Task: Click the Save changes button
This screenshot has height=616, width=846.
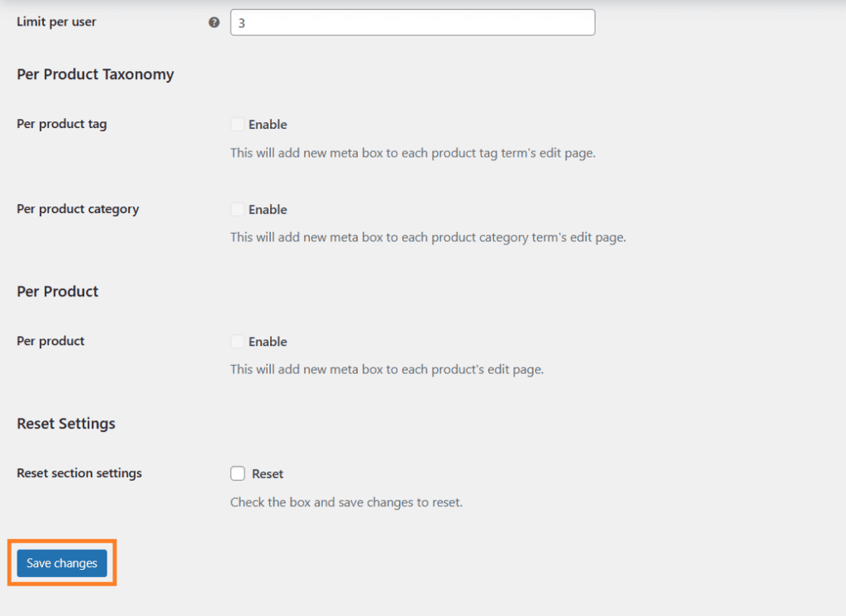Action: click(61, 563)
